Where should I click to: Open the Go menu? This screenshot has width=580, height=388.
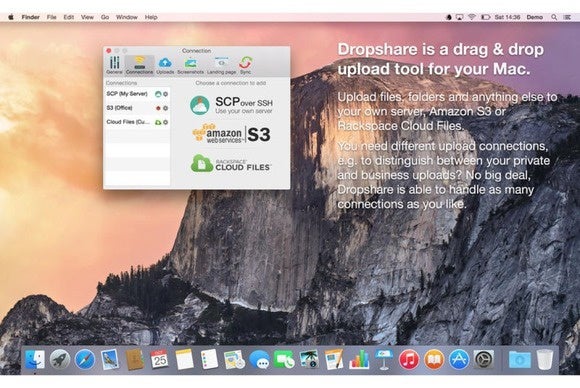[x=105, y=17]
